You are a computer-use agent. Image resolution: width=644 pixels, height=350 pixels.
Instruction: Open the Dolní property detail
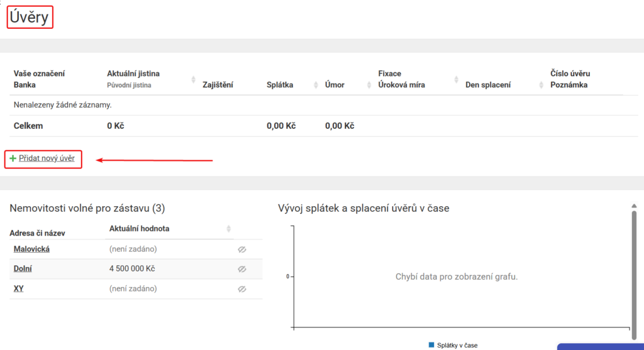tap(23, 269)
